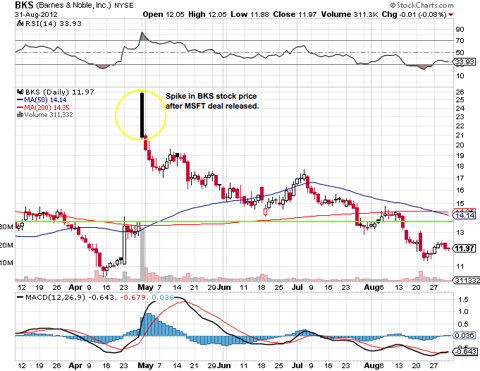Click the chart date 31-Aug-2012
Viewport: 480px width, 371px height.
pos(36,15)
